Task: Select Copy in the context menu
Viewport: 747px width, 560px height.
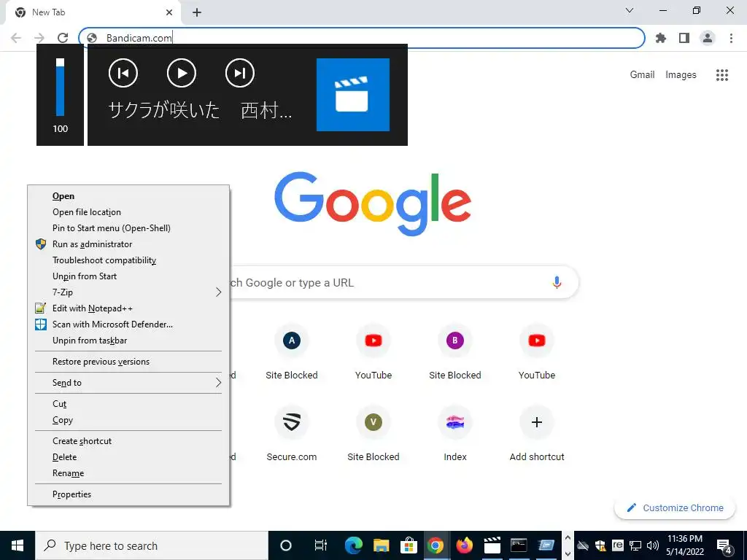Action: click(x=128, y=420)
